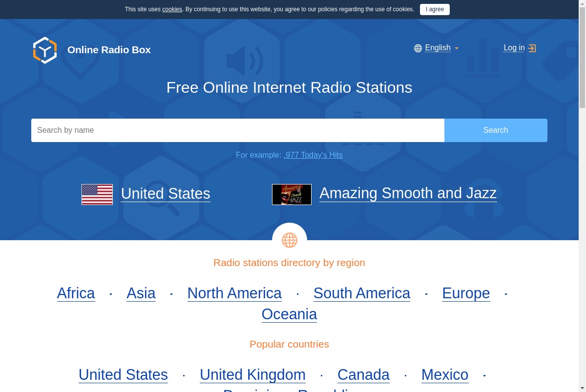Click the Radio stations directory by region heading
The image size is (586, 392).
pyautogui.click(x=289, y=263)
